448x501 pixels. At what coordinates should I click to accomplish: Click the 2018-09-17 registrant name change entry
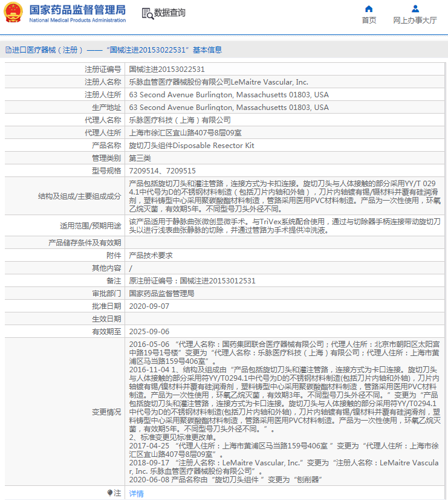284,467
